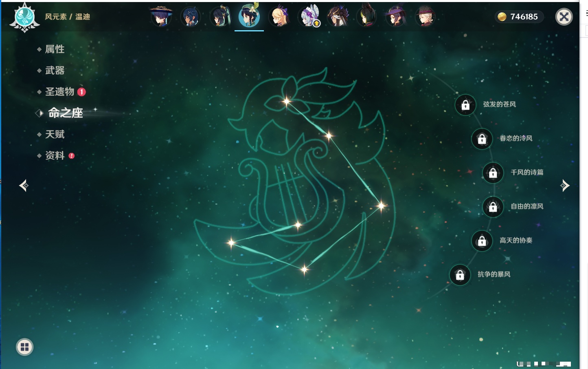
Task: Click the Mora coin icon
Action: [502, 17]
